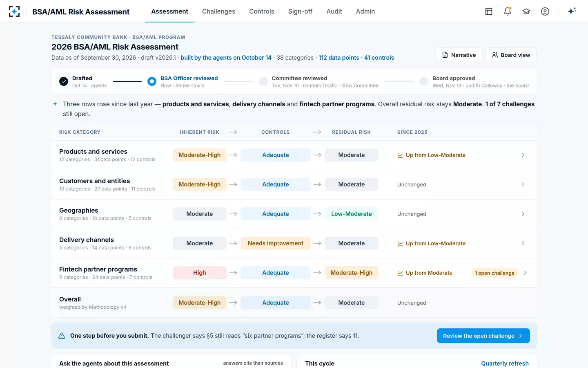Click the Overall row title
588x368 pixels.
(70, 299)
